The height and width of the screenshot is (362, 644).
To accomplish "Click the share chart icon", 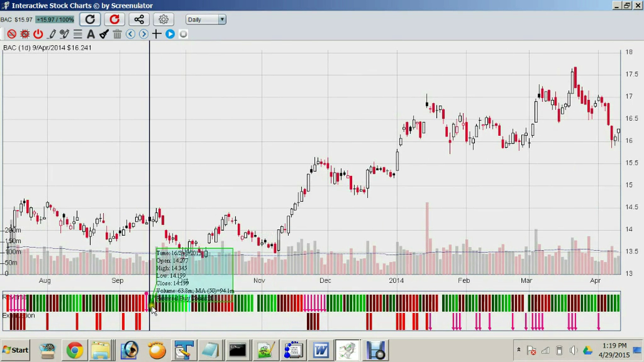I will coord(139,19).
